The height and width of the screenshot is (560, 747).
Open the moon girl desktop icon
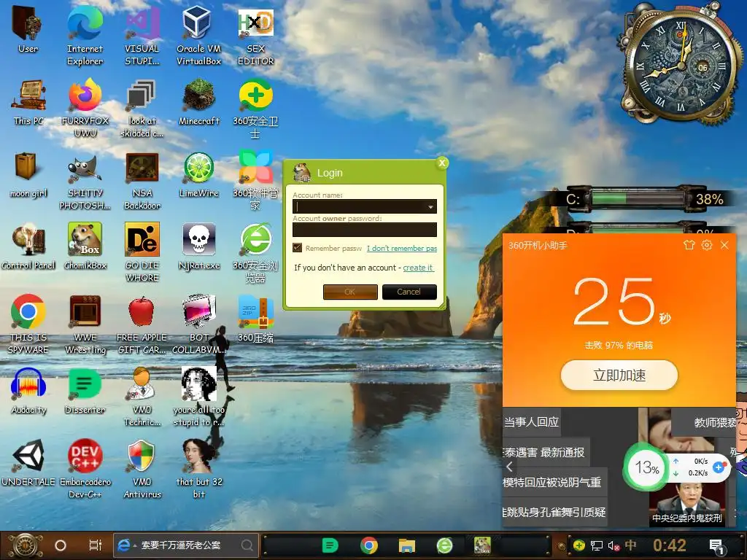(28, 175)
